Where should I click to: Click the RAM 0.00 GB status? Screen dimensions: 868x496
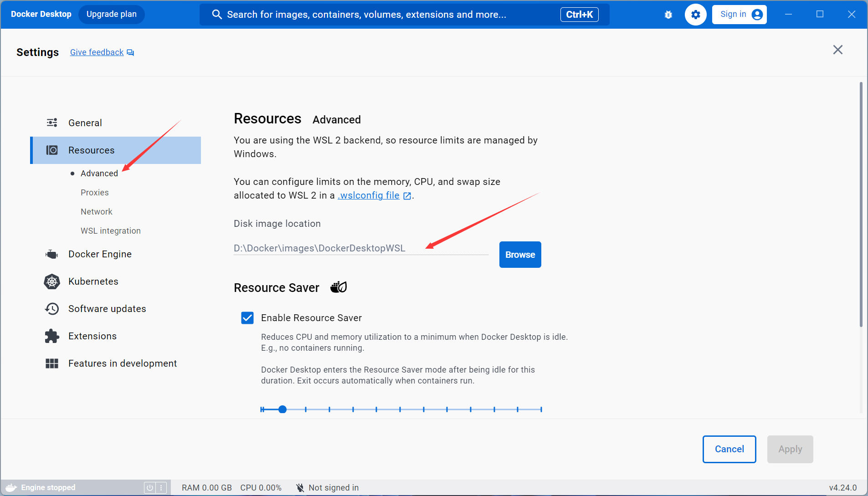pos(207,488)
